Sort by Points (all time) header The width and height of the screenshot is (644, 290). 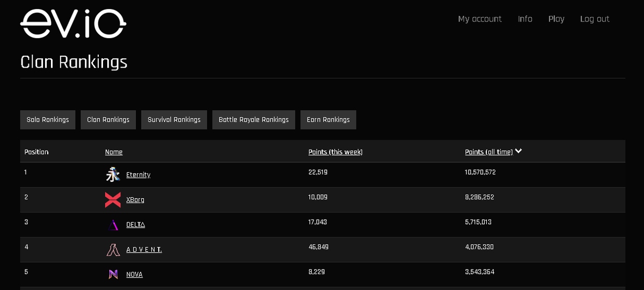(489, 152)
